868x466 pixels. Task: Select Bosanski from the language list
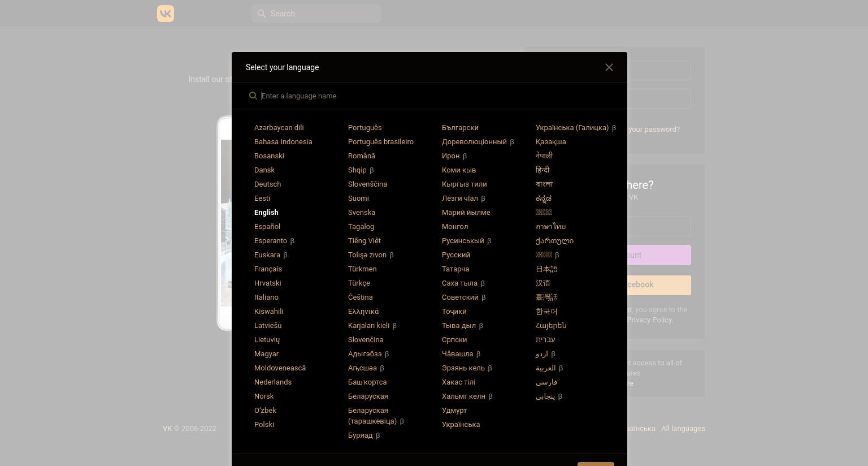(x=269, y=156)
